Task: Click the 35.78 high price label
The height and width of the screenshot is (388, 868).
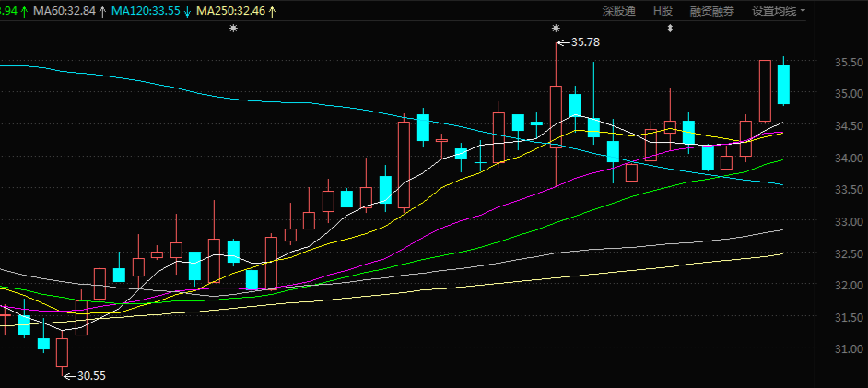Action: click(585, 42)
